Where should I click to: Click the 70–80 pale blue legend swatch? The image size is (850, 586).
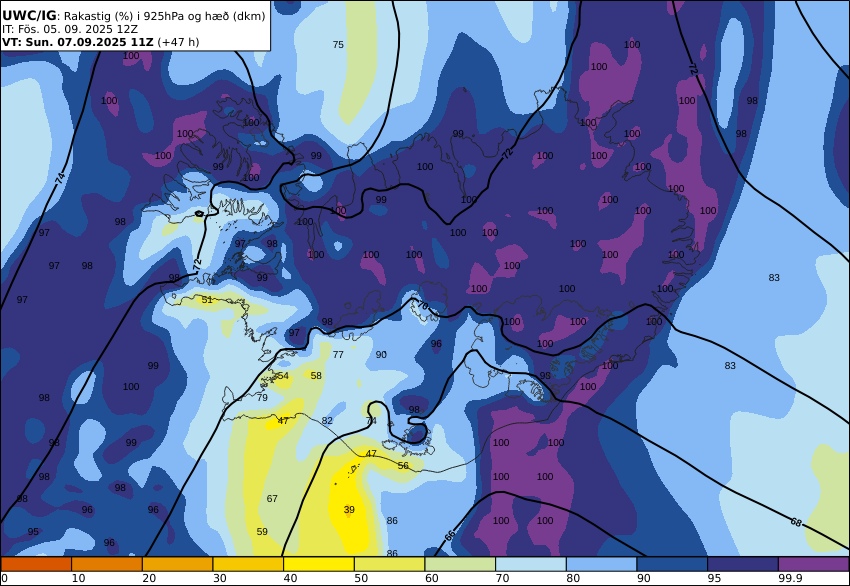tap(531, 564)
